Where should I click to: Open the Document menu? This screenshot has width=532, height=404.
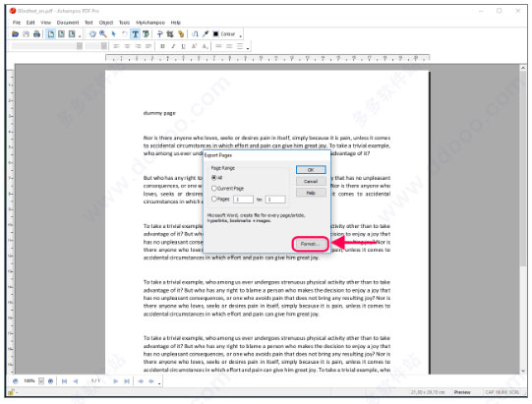pyautogui.click(x=68, y=23)
